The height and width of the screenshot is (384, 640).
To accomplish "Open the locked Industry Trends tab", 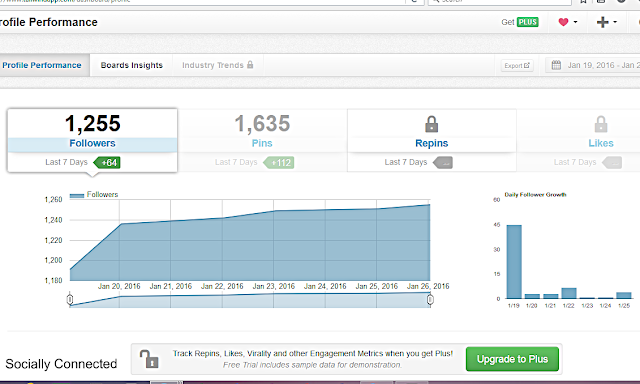I will click(x=218, y=65).
